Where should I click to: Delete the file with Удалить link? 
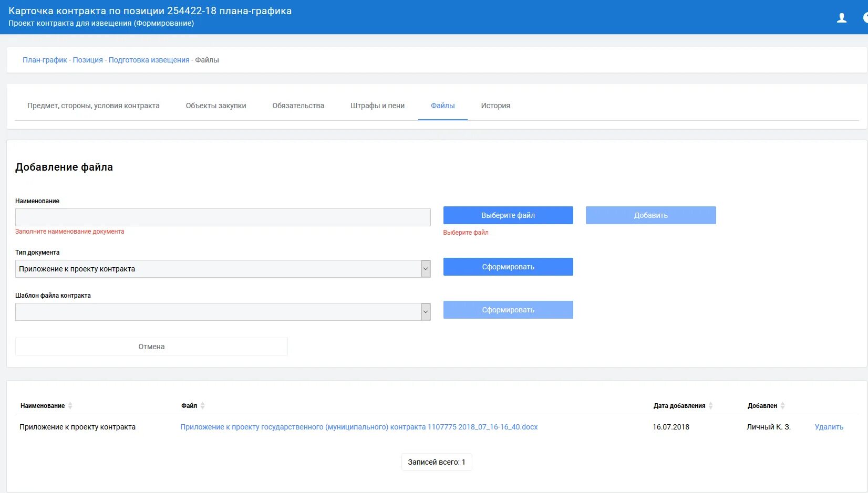coord(829,427)
